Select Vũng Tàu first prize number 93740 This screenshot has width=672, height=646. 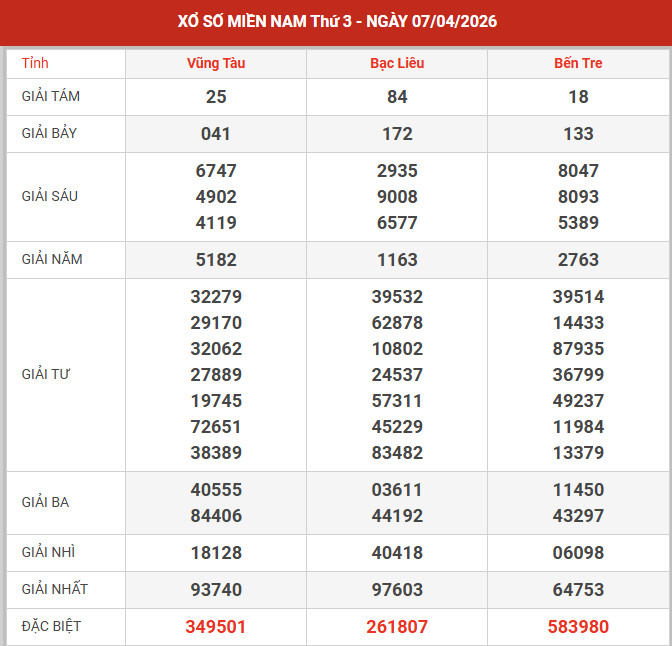[216, 590]
